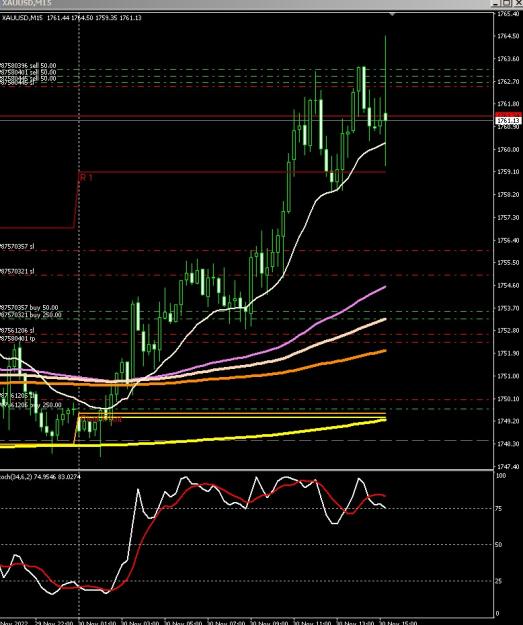Image resolution: width=523 pixels, height=625 pixels.
Task: Click stochastic scale level 75
Action: 499,509
